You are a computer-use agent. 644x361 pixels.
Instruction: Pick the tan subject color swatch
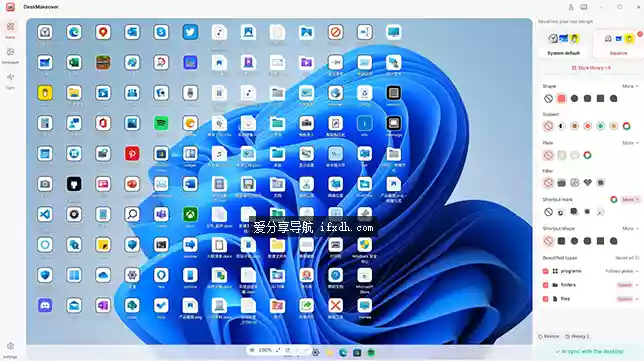pos(614,126)
